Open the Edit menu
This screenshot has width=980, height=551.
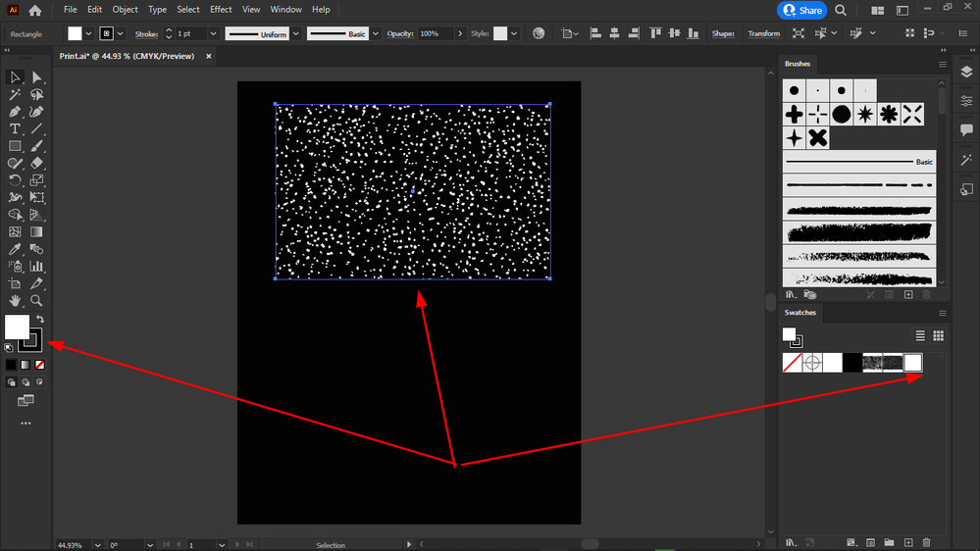(x=94, y=10)
